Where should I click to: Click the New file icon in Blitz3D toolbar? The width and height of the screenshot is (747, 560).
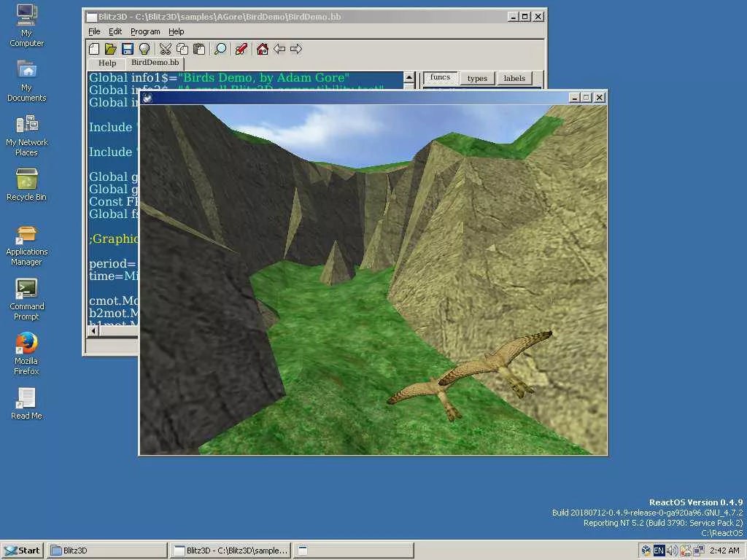point(94,49)
